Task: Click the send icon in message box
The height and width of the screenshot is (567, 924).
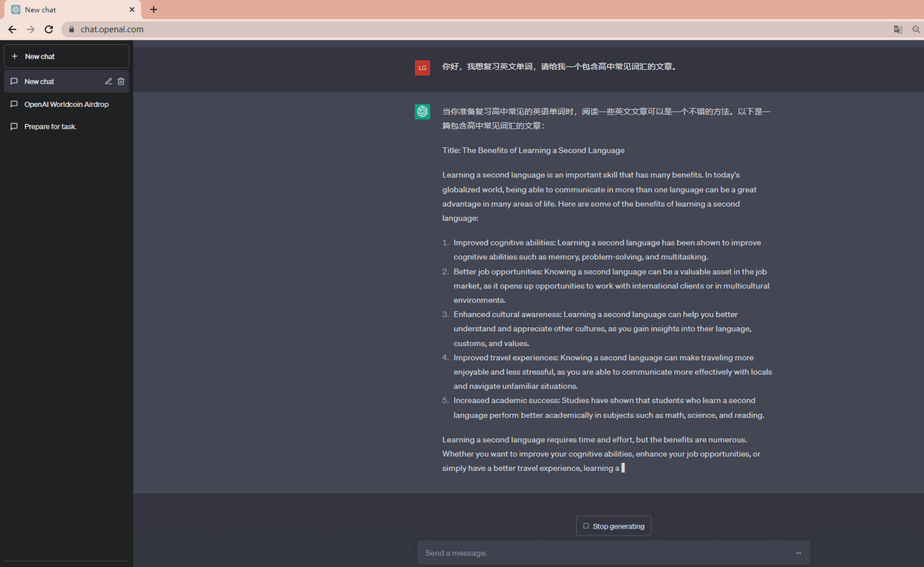Action: click(x=798, y=553)
